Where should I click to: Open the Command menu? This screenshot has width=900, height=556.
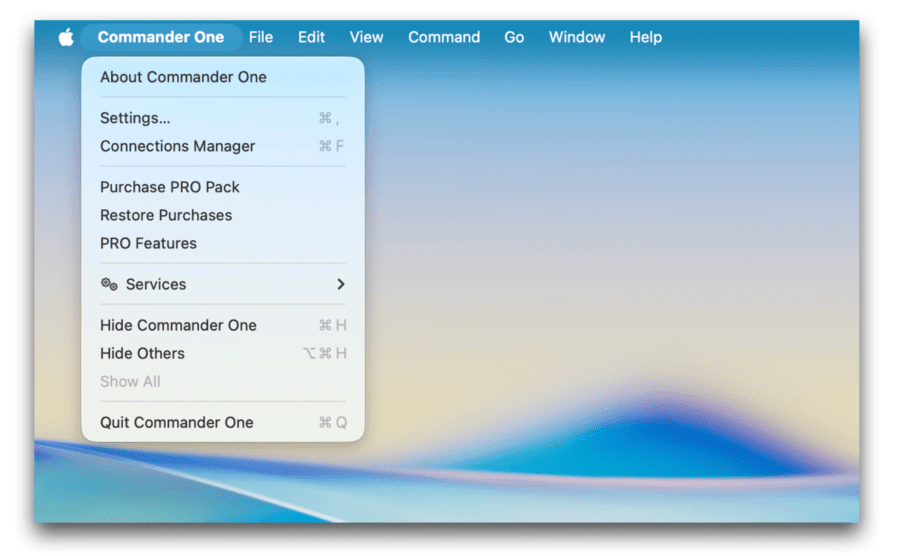pos(444,37)
